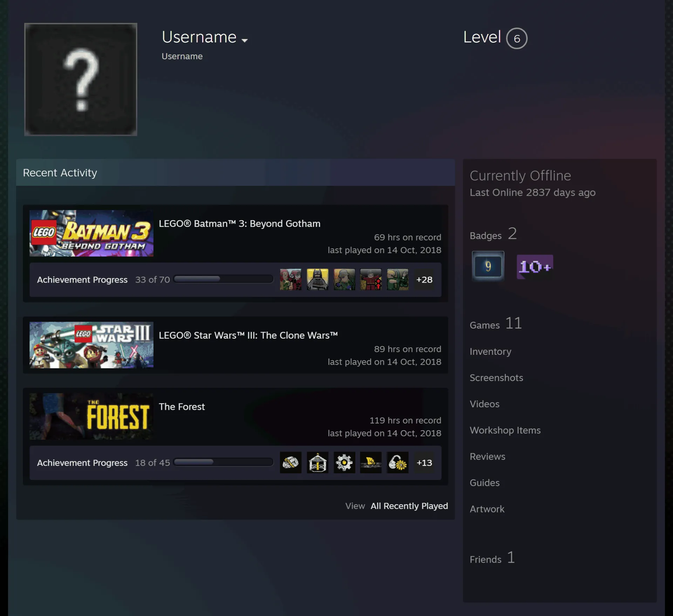Click the Batman face achievement icon
This screenshot has height=616, width=673.
click(x=318, y=279)
